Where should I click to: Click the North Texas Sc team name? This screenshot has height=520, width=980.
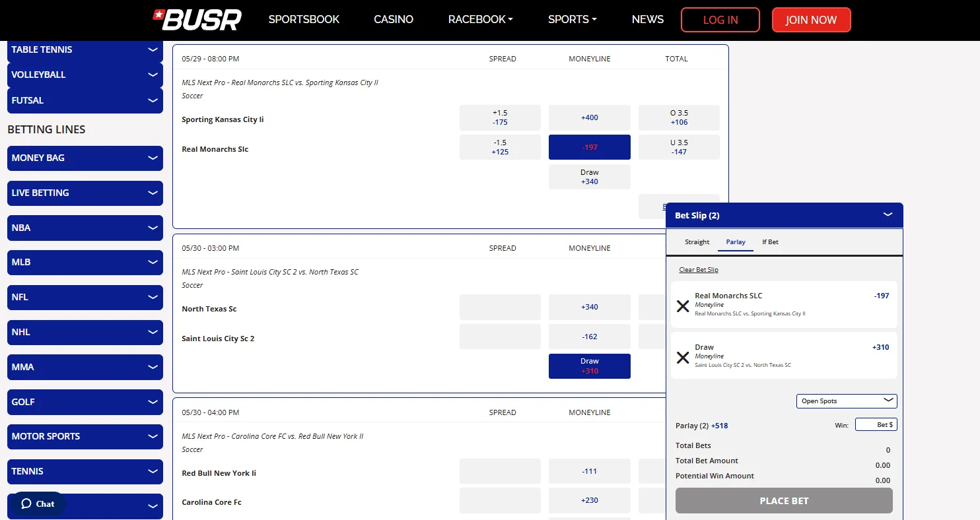click(209, 309)
